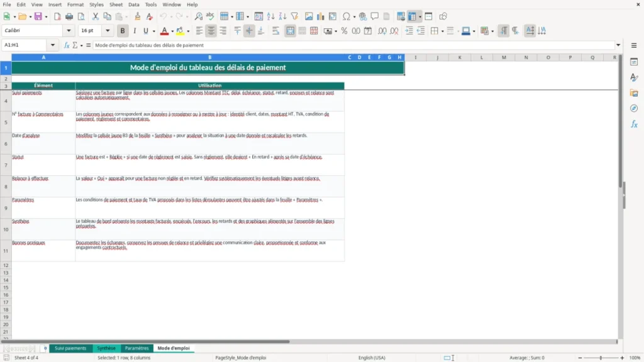644x362 pixels.
Task: Open the sidebar Gallery panel icon
Action: click(x=634, y=93)
